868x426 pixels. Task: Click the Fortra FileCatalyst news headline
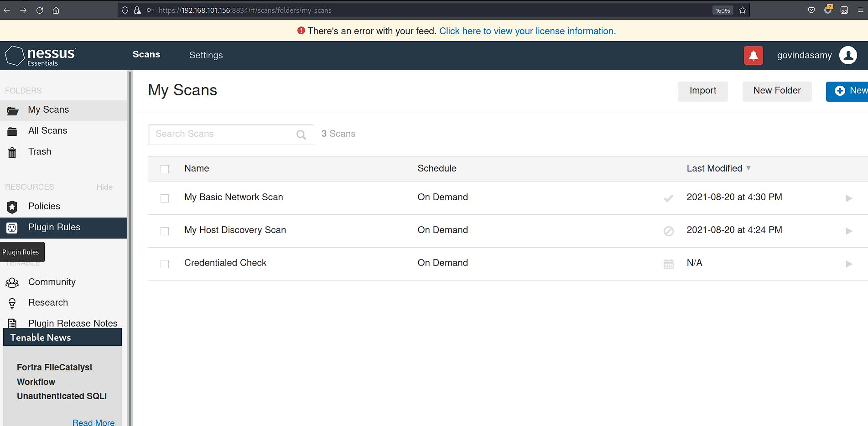point(62,382)
